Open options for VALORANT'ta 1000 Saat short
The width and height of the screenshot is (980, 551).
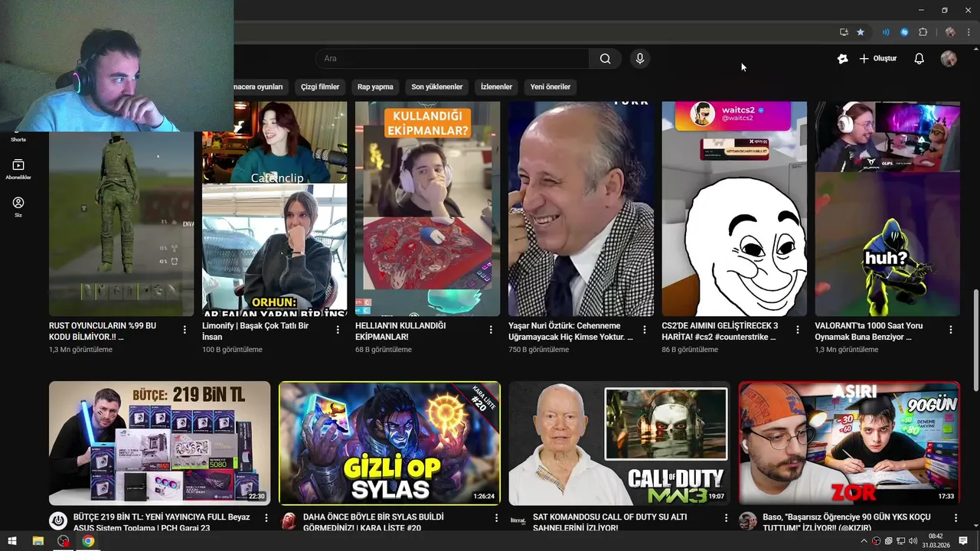click(x=951, y=330)
